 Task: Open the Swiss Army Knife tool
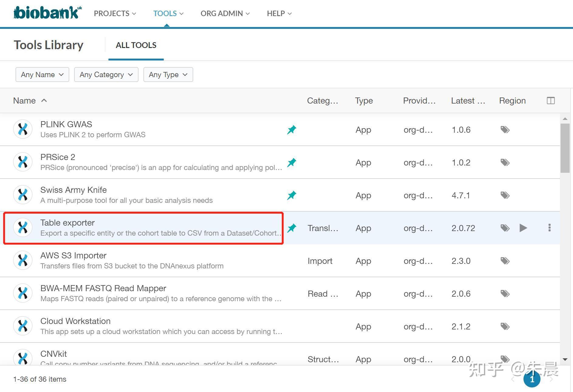[74, 190]
